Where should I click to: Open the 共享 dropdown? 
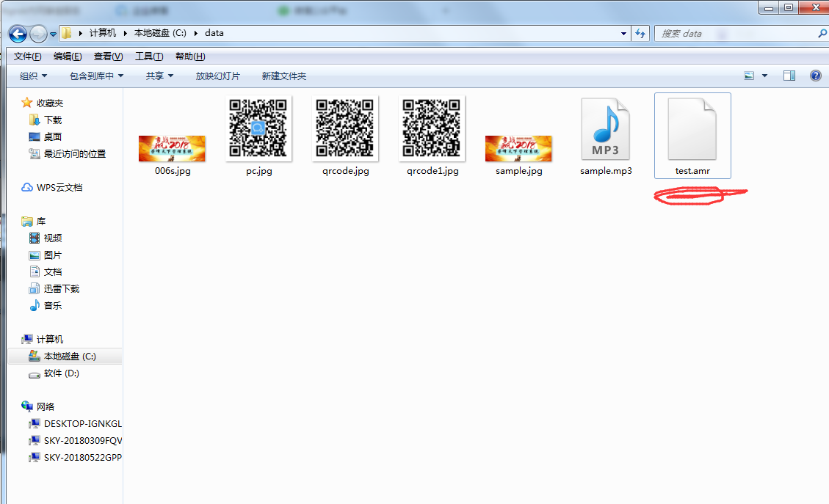(159, 76)
